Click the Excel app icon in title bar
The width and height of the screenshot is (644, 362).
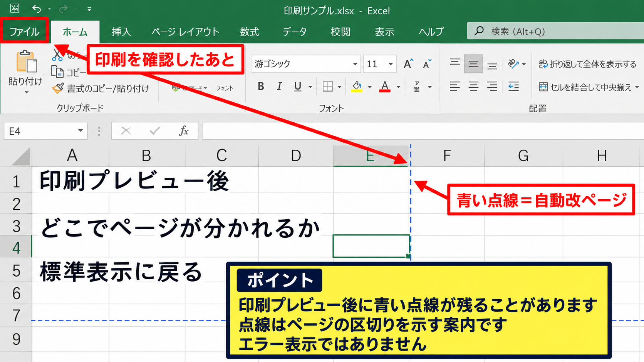15,8
